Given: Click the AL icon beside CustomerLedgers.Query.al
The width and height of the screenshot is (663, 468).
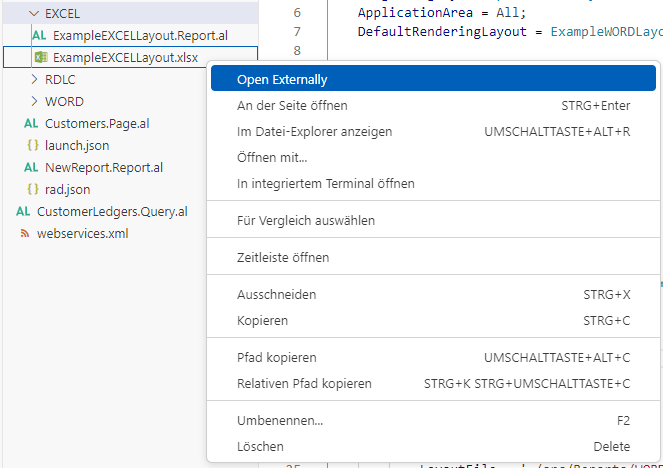Looking at the screenshot, I should tap(23, 211).
